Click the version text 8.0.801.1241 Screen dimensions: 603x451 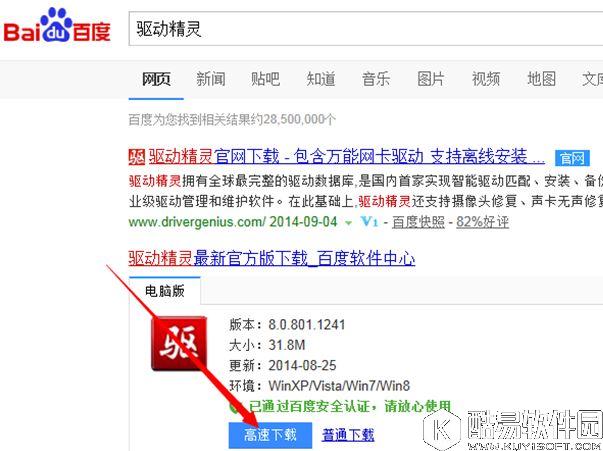tap(306, 325)
